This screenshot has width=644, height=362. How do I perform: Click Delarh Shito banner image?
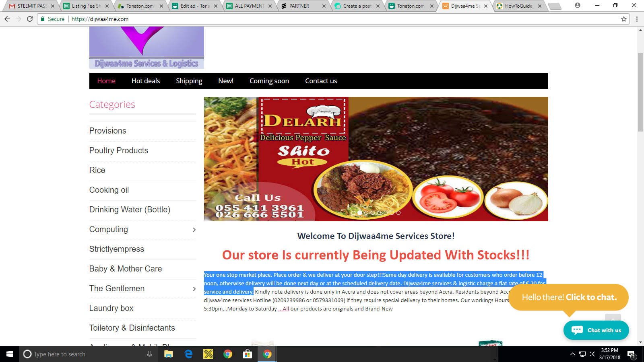coord(376,159)
